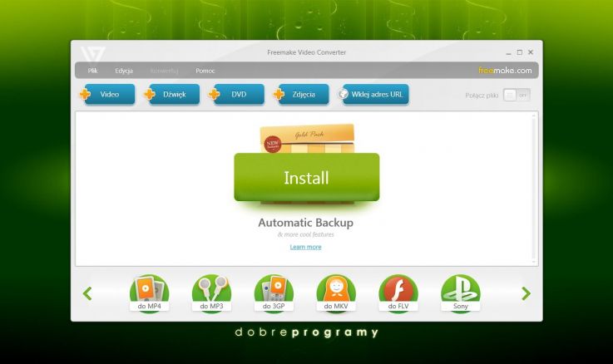This screenshot has height=364, width=613.
Task: Open the Plik menu
Action: pos(92,71)
